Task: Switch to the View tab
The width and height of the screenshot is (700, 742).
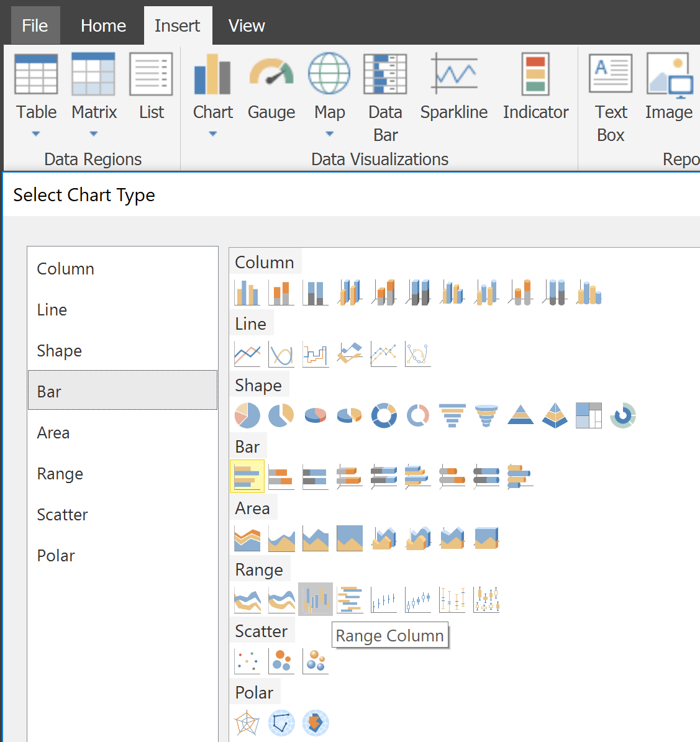Action: coord(247,25)
